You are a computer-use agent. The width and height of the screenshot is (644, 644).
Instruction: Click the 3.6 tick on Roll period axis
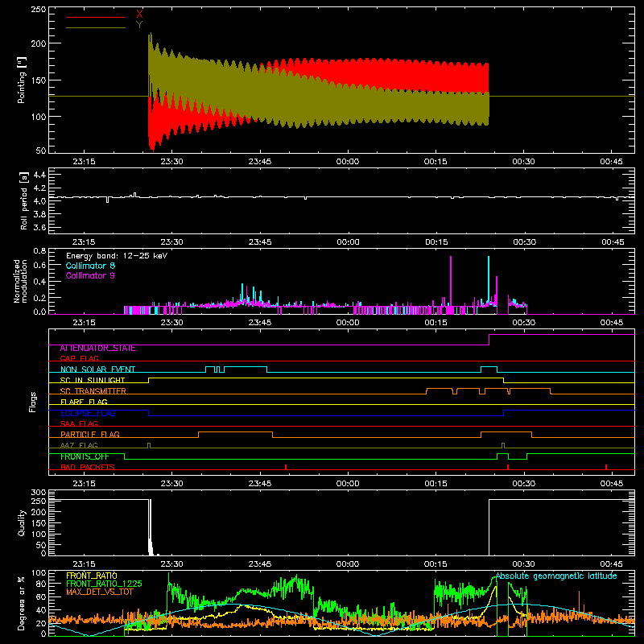(x=39, y=227)
